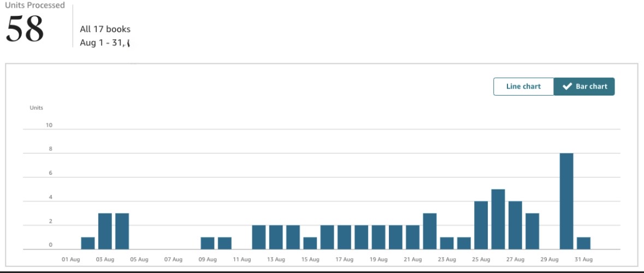Screen dimensions: 644x273
Task: Click the y-axis label '6'
Action: click(x=51, y=173)
